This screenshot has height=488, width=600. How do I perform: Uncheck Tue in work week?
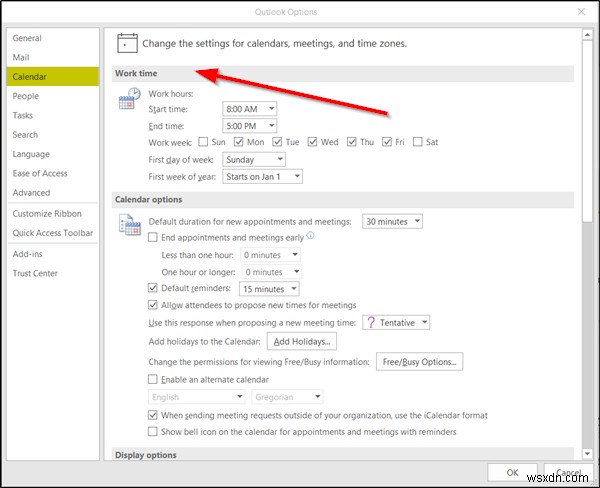[277, 142]
